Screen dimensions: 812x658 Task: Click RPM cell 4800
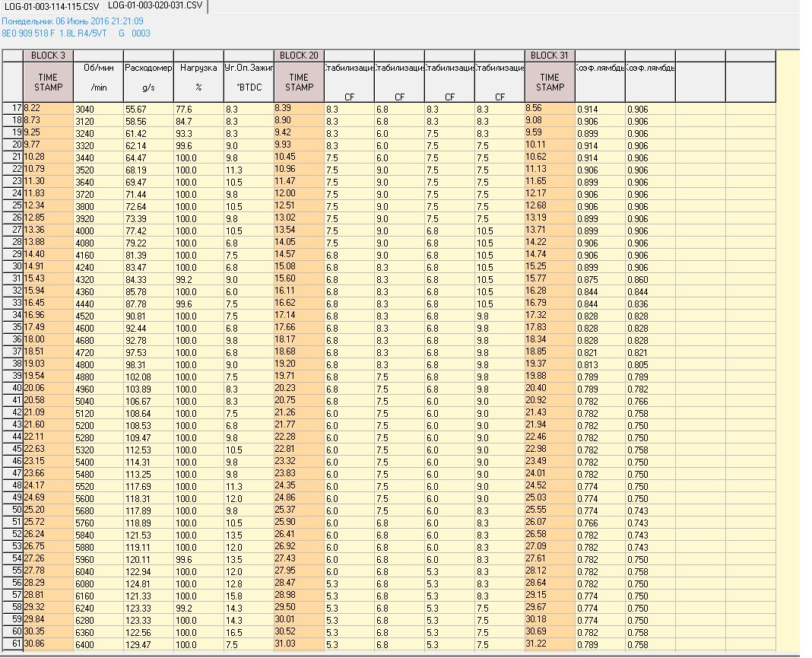[x=98, y=364]
